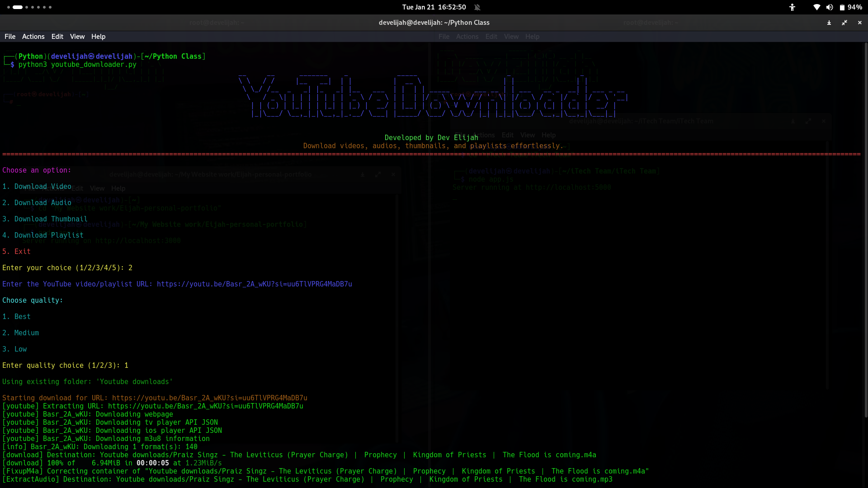The image size is (868, 488).
Task: Click the '2. Download Audio' option text
Action: [37, 203]
